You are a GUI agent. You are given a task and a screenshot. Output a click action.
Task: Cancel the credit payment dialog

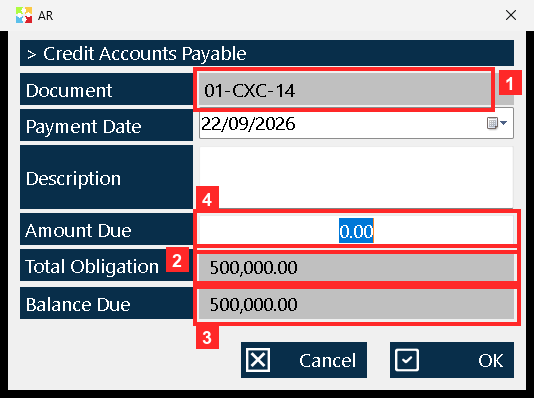coord(304,360)
